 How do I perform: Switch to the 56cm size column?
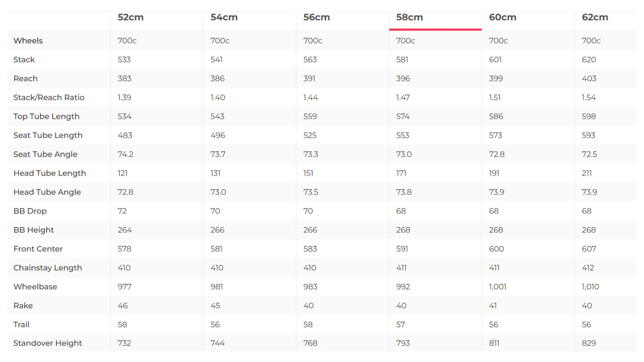tap(316, 17)
